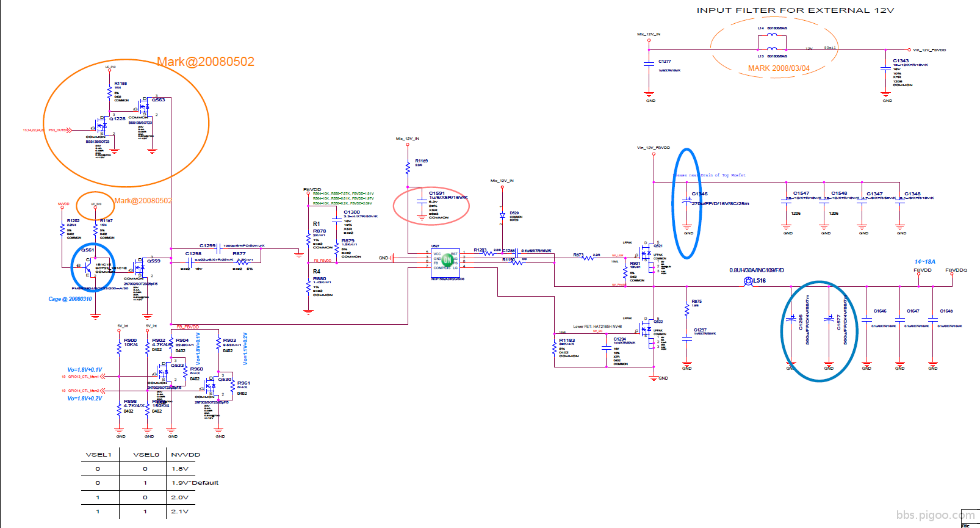Select the "C1347" capacitor label

click(874, 193)
